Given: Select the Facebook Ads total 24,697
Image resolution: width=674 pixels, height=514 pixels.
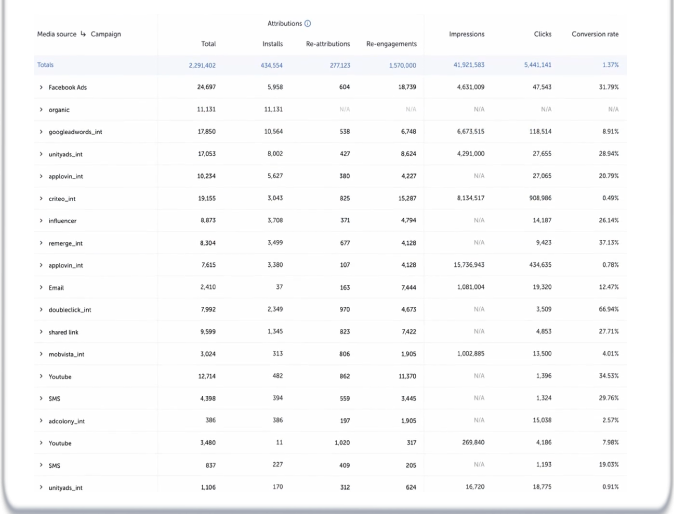Looking at the screenshot, I should (x=206, y=87).
